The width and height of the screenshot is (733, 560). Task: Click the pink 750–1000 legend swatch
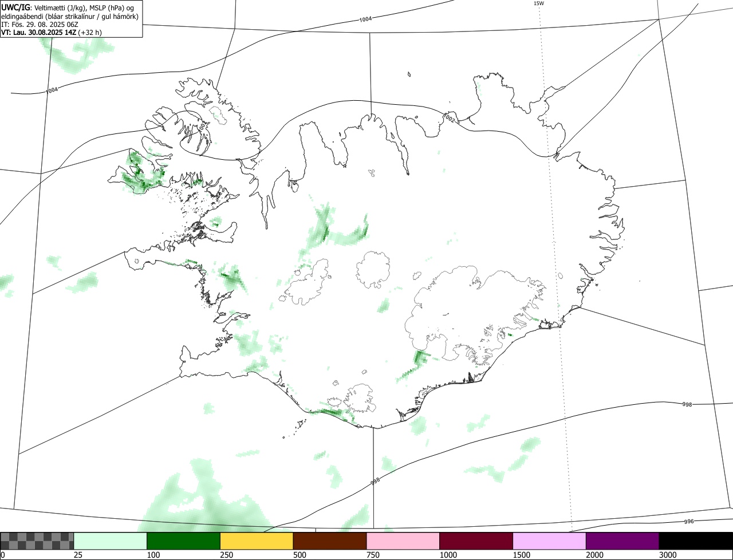tap(403, 541)
